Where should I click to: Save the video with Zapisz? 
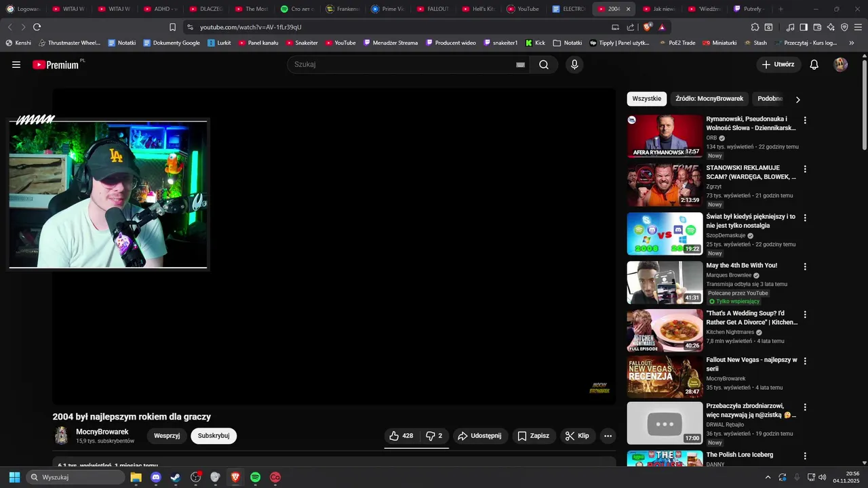pos(534,436)
